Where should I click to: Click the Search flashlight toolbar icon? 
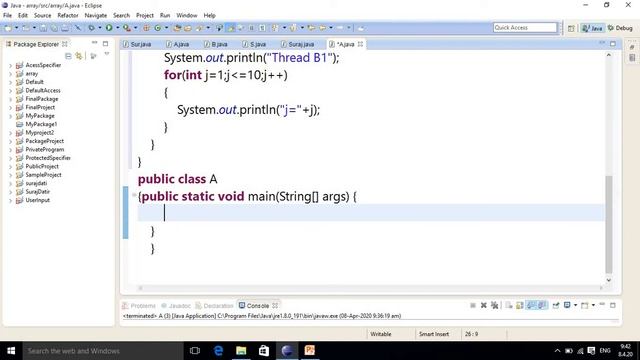[x=199, y=28]
